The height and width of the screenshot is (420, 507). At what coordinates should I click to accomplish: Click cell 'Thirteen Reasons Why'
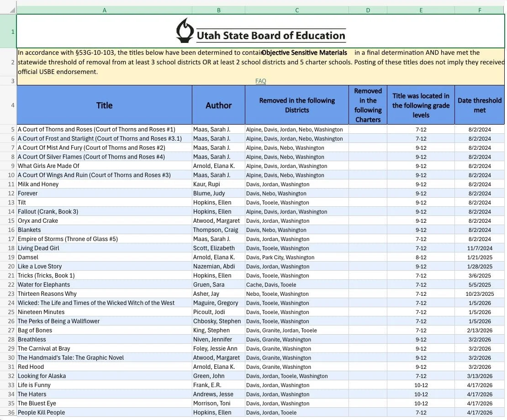coord(104,294)
